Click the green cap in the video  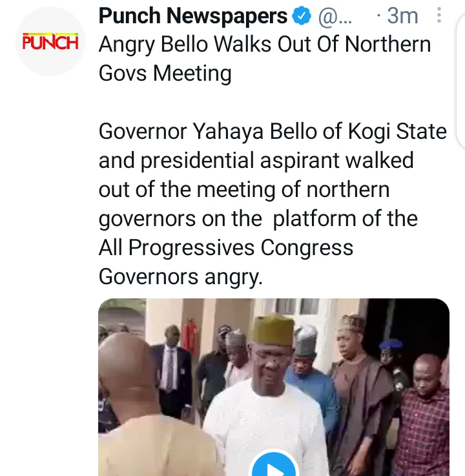[273, 329]
